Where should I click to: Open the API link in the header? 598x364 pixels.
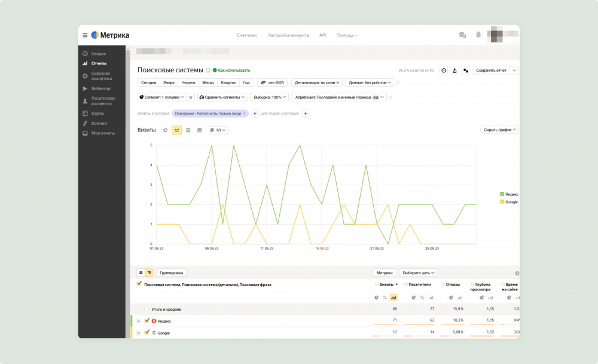click(323, 35)
